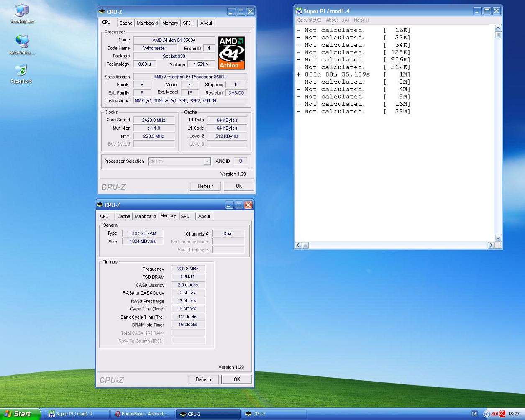525x420 pixels.
Task: Click the upper CPU-Z window's title bar icon
Action: pyautogui.click(x=102, y=12)
